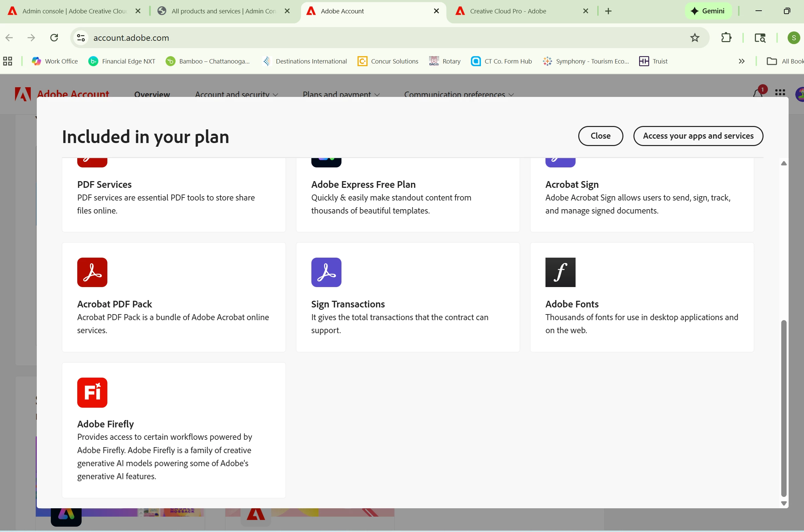Open the notifications bell icon
804x532 pixels.
coord(758,93)
